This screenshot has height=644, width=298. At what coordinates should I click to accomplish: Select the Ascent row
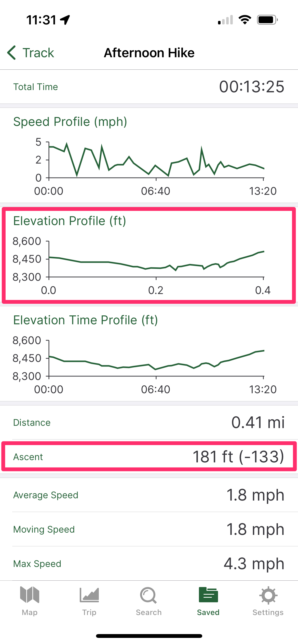[149, 457]
